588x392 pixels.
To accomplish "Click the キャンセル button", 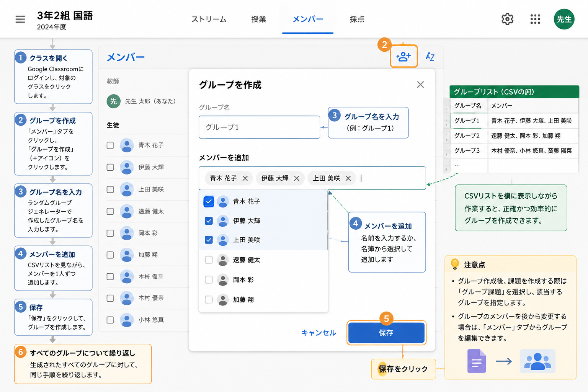I will click(x=319, y=333).
